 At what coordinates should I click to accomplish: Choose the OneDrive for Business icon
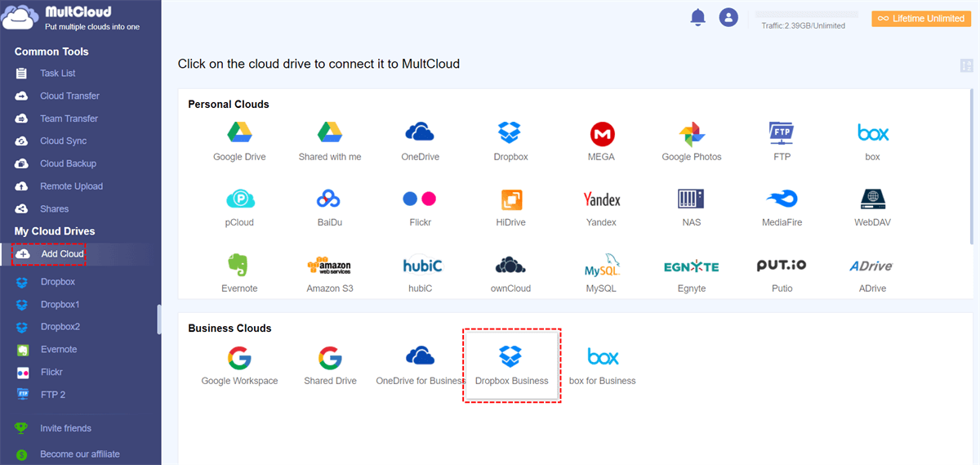[420, 356]
